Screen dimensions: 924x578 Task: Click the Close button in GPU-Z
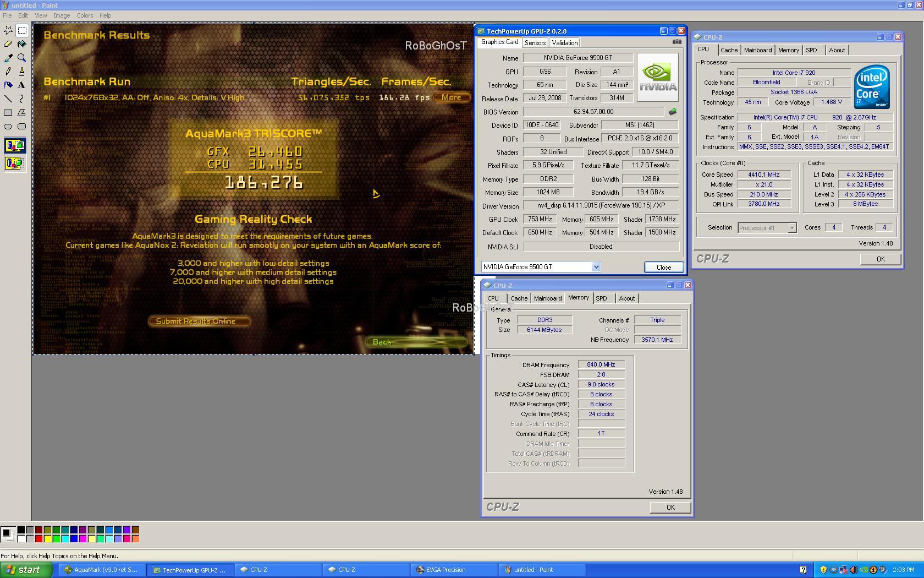664,267
